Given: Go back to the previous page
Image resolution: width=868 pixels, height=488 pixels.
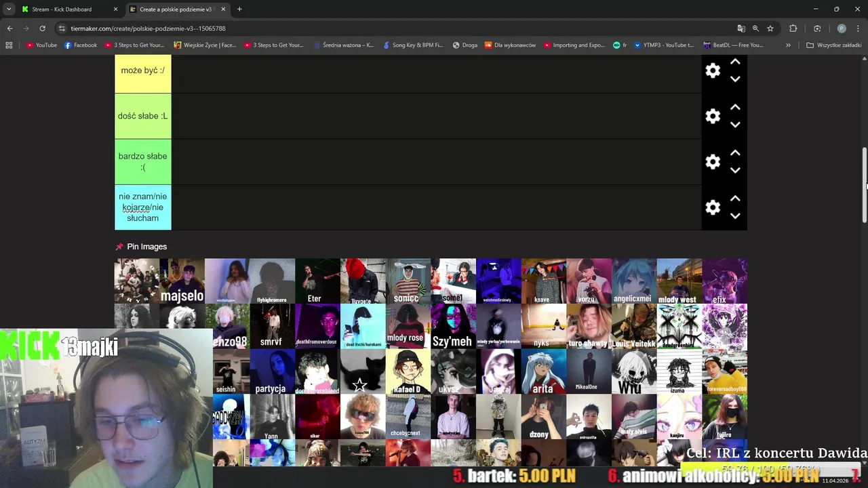Looking at the screenshot, I should (9, 28).
